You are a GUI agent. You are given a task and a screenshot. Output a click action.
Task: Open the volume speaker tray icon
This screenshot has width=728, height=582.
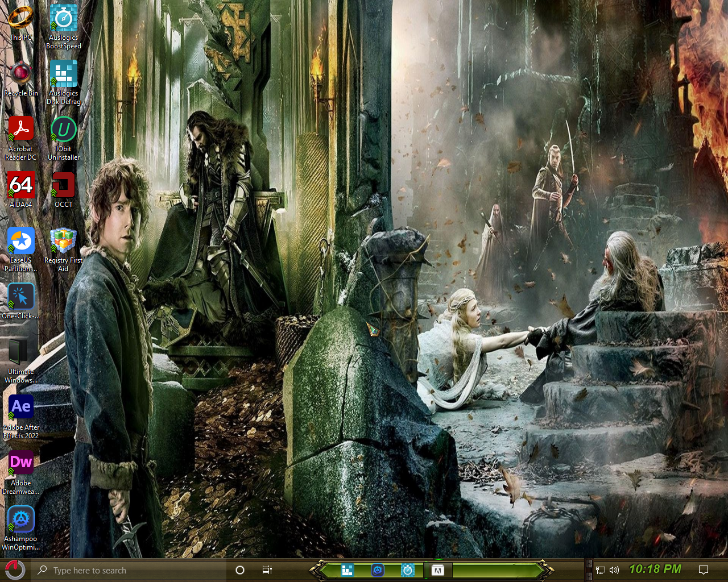[614, 570]
